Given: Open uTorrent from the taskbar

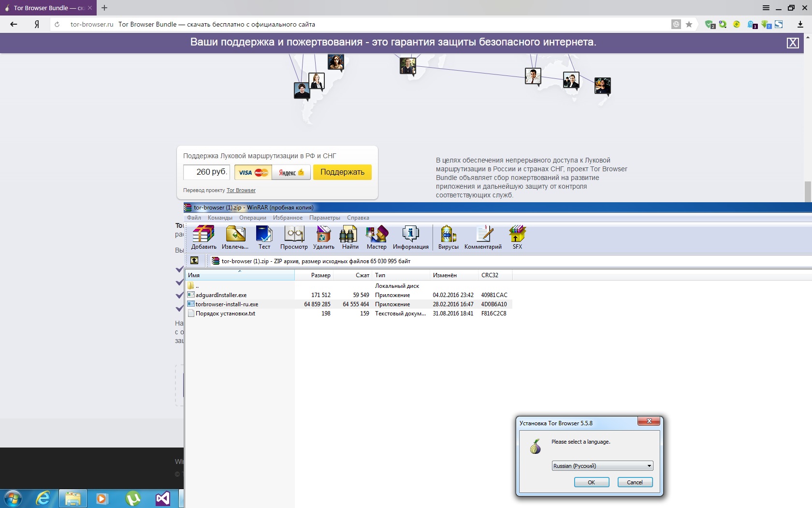Looking at the screenshot, I should [133, 498].
